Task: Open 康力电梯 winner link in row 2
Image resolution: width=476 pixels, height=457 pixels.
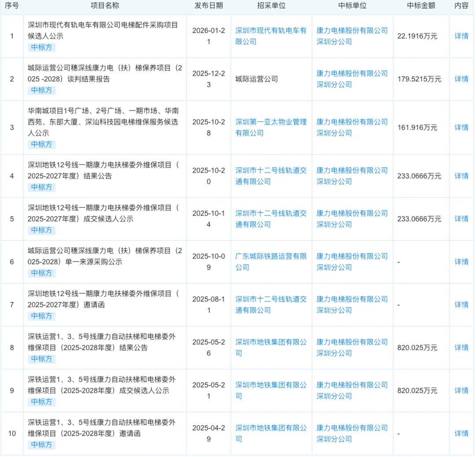Action: coord(352,79)
